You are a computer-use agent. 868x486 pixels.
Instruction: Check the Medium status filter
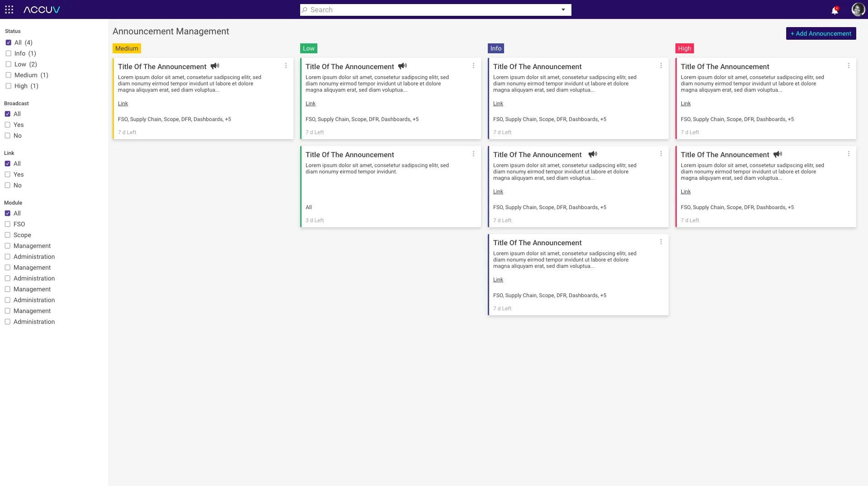coord(8,75)
